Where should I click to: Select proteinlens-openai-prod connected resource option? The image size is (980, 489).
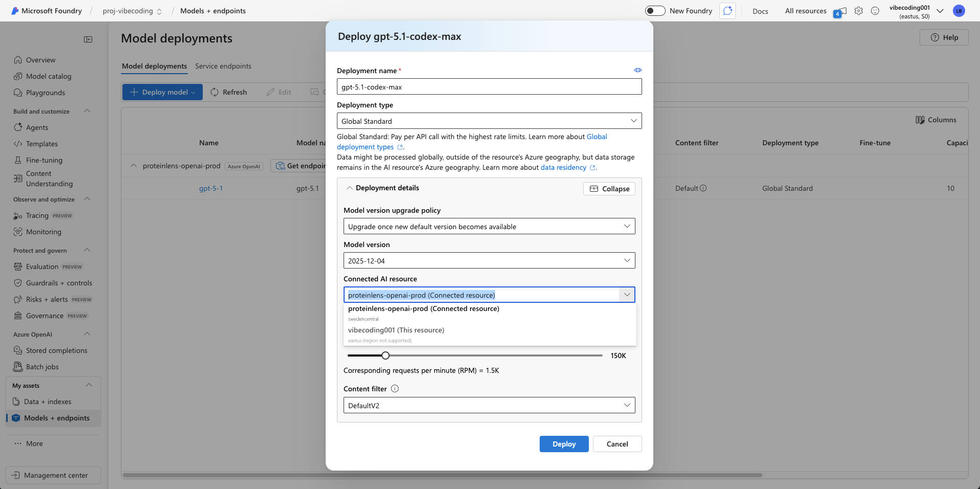point(423,309)
